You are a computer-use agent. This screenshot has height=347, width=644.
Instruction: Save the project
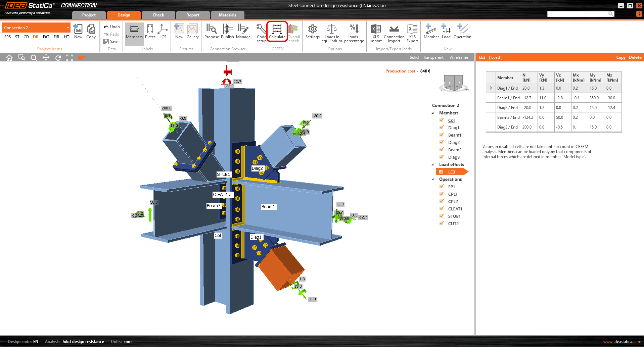point(111,41)
